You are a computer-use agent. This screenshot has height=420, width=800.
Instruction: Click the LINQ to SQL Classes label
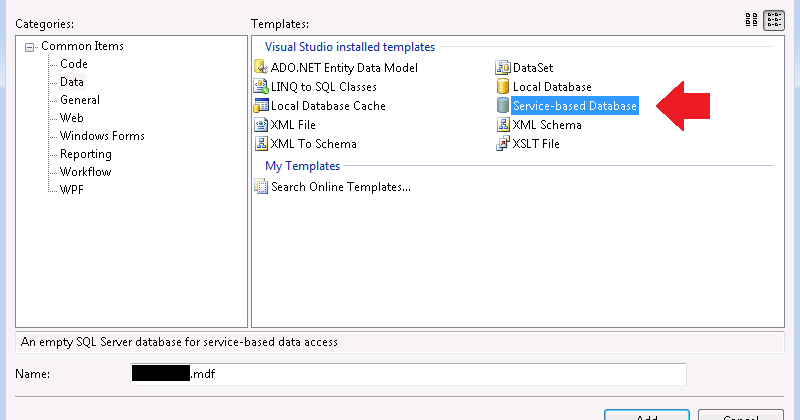pyautogui.click(x=323, y=87)
